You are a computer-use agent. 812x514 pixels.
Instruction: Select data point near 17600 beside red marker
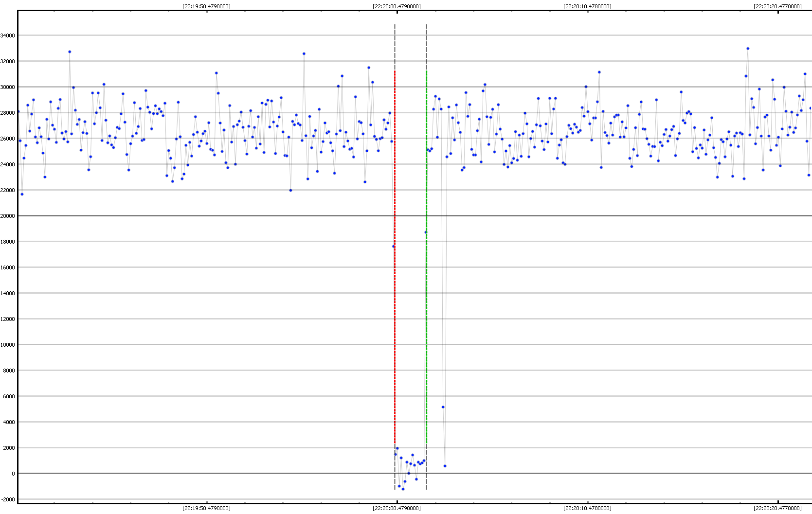click(394, 247)
